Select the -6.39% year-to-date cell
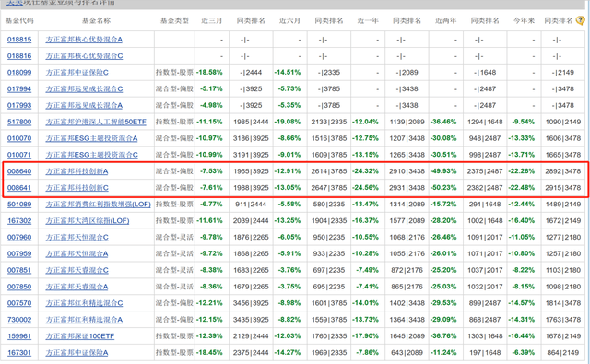Screen dimensions: 590x364 [523, 353]
